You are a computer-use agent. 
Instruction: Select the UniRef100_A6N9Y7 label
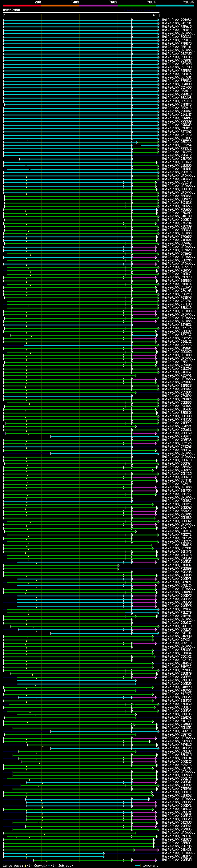coord(177,470)
